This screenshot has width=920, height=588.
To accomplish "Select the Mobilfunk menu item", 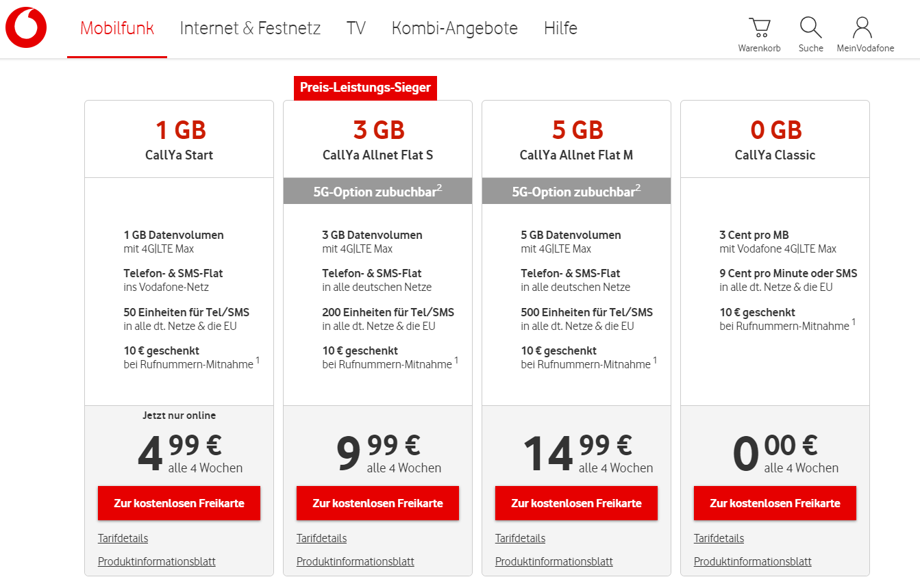I will tap(117, 28).
